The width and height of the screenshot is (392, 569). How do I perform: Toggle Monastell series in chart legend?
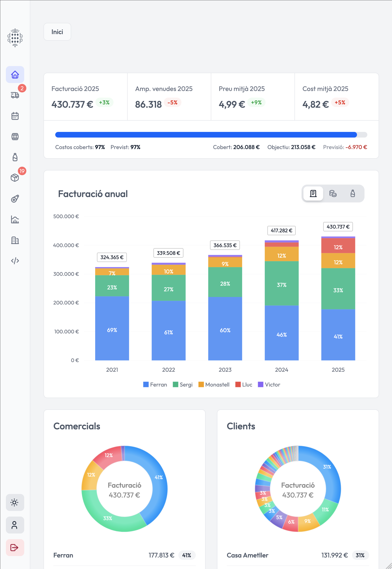point(214,385)
